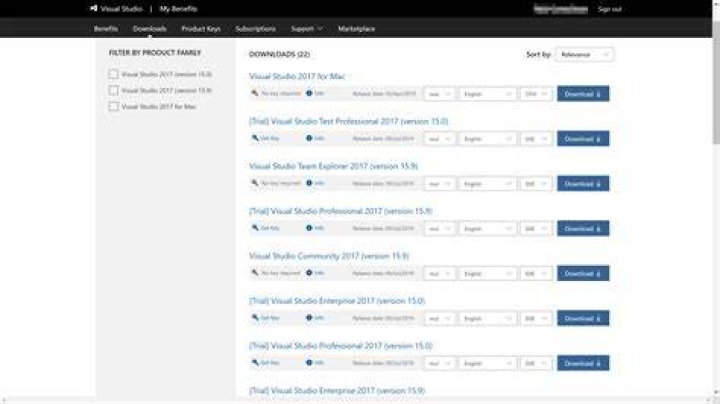Click Get Key icon for Test Professional 2017

coord(255,138)
